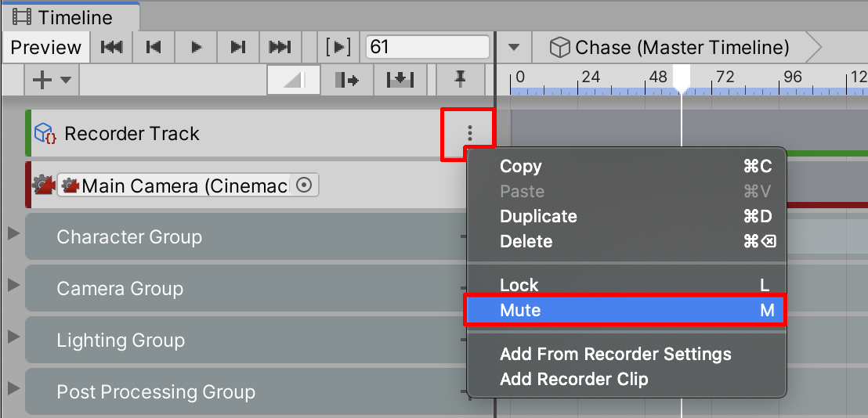This screenshot has width=868, height=418.
Task: Click the Cinemachine track camera icon
Action: coord(43,186)
